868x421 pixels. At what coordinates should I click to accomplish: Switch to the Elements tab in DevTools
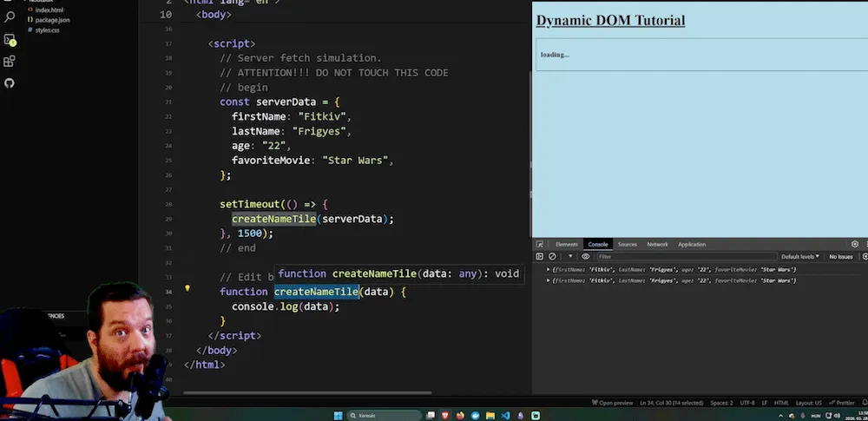coord(566,244)
